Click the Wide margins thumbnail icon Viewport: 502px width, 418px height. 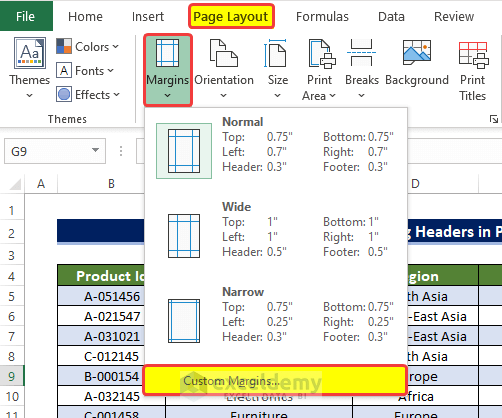point(184,236)
